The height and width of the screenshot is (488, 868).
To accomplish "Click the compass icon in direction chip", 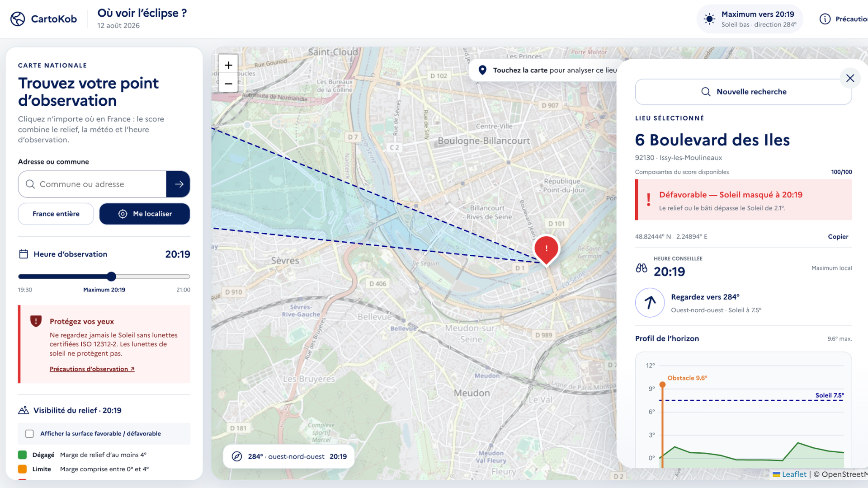I will pos(237,456).
